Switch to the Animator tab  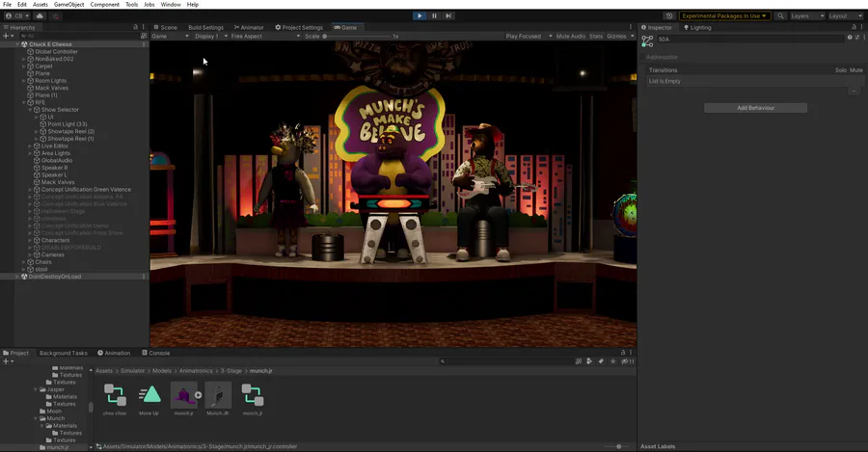tap(249, 27)
